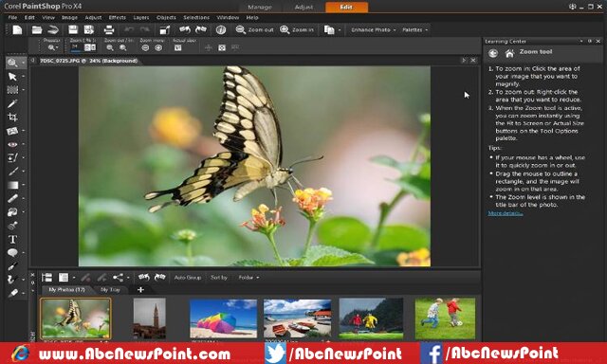The height and width of the screenshot is (364, 607).
Task: Open the copy/paste toolbar dropdown arrow
Action: (x=340, y=29)
